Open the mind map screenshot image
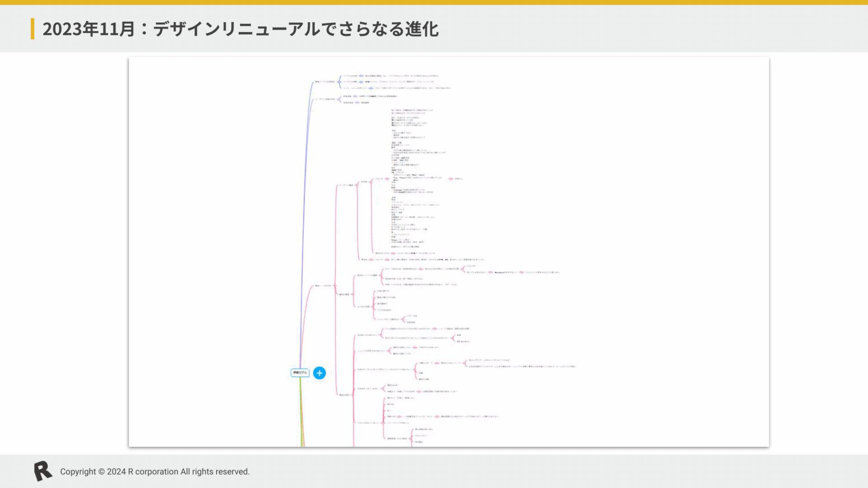868x488 pixels. [448, 252]
